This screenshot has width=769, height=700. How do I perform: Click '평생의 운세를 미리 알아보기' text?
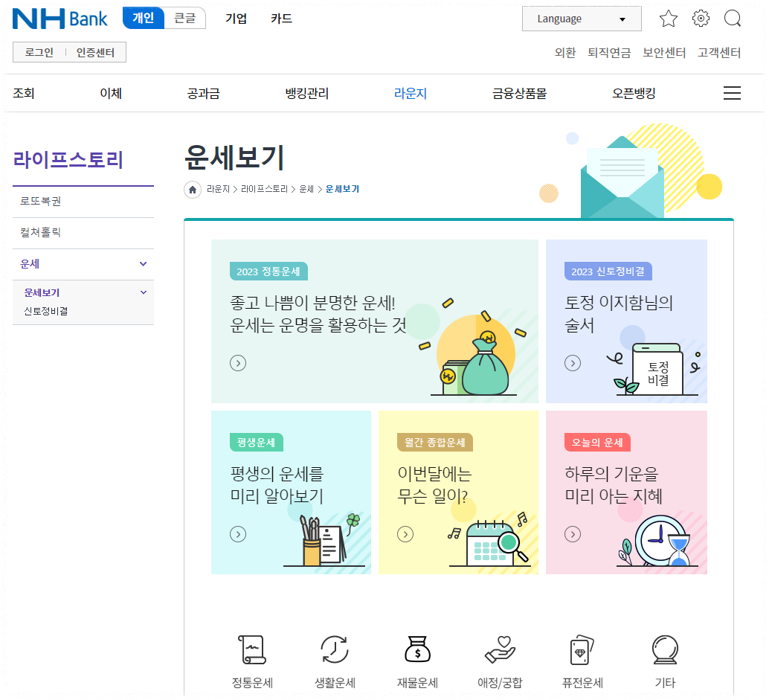coord(277,485)
